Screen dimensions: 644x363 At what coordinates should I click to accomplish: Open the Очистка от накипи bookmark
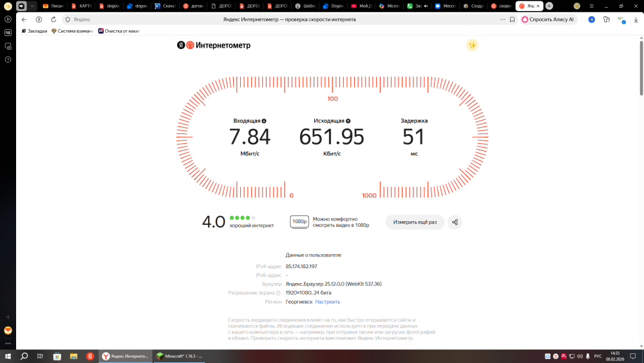[119, 31]
